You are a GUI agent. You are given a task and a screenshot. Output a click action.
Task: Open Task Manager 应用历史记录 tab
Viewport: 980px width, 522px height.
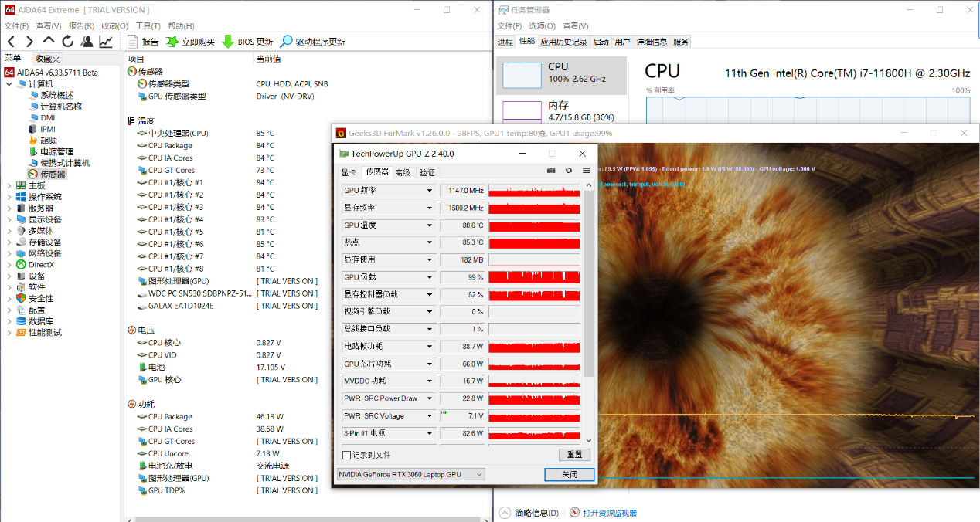[563, 42]
